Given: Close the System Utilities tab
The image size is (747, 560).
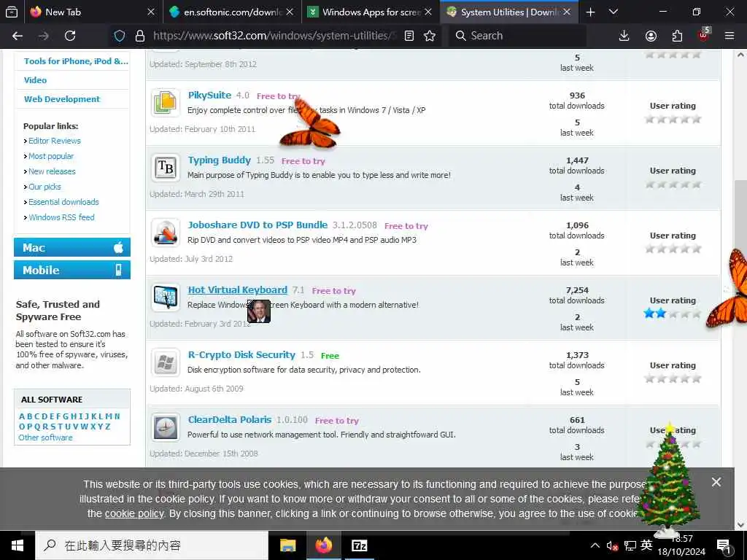Looking at the screenshot, I should [567, 12].
